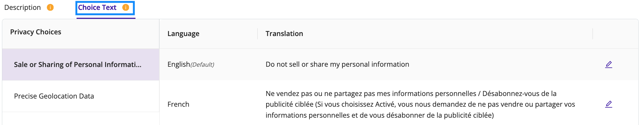Click info icon next to Description

click(50, 7)
